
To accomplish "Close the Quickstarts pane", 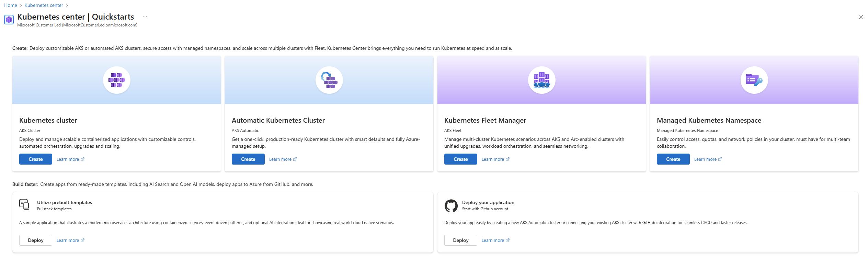I will 861,17.
